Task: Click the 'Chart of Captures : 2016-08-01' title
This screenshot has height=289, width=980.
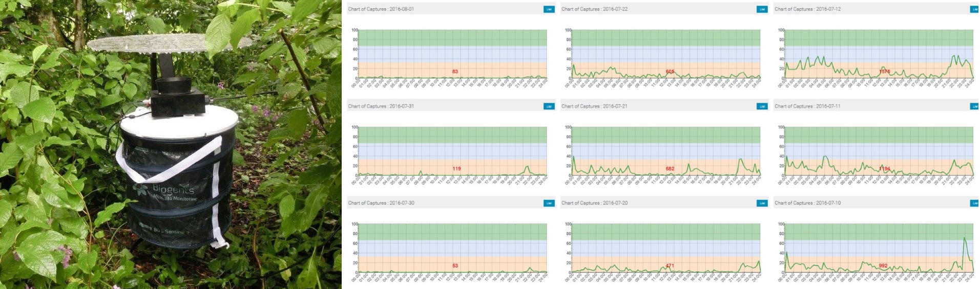Action: click(x=381, y=9)
